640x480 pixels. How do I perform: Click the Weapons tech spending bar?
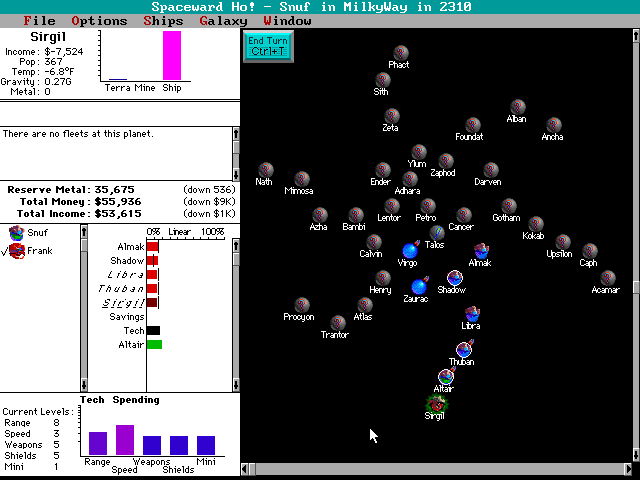click(x=152, y=445)
